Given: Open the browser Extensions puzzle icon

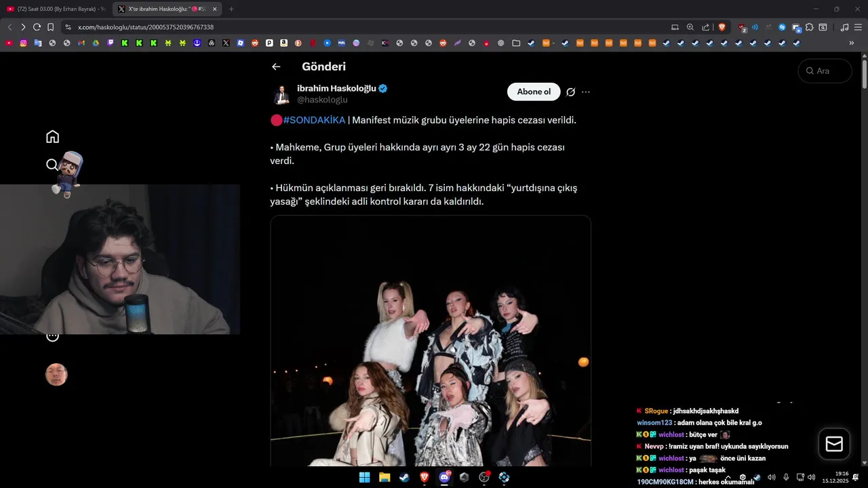Looking at the screenshot, I should click(x=810, y=27).
